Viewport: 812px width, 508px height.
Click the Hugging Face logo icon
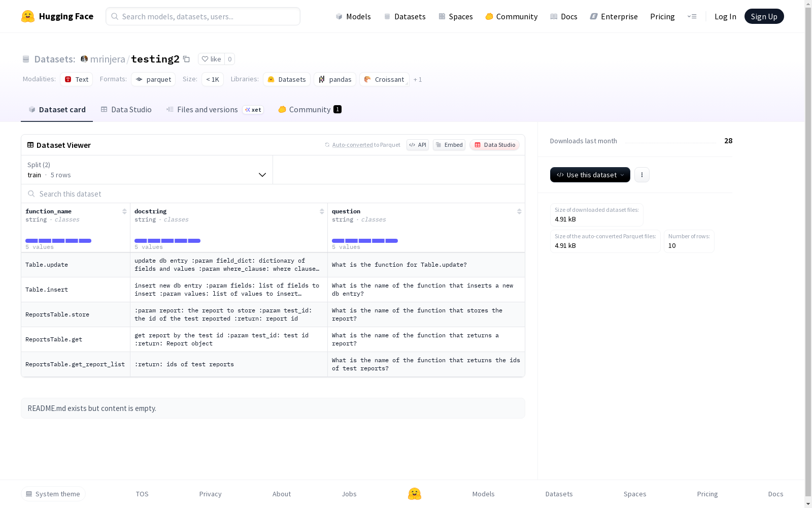tap(28, 16)
